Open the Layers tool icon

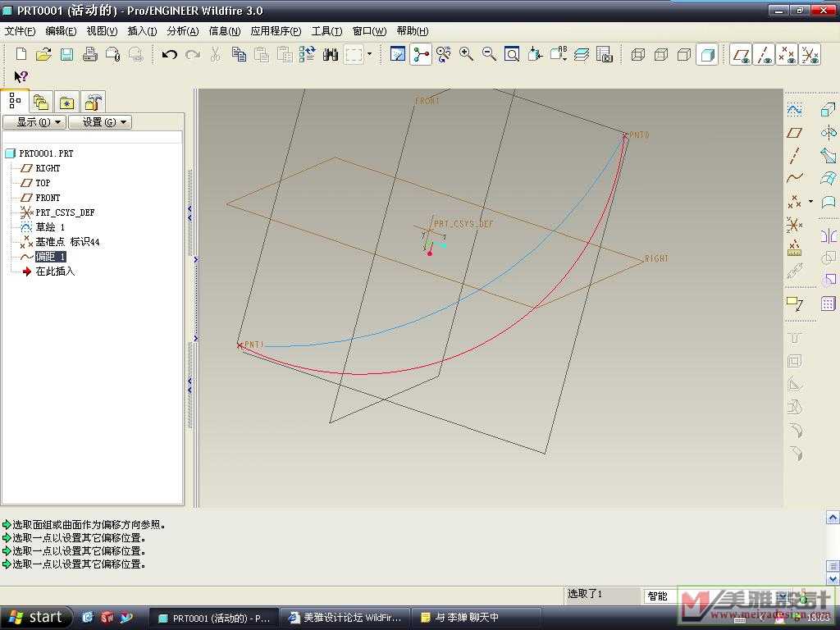[x=582, y=54]
